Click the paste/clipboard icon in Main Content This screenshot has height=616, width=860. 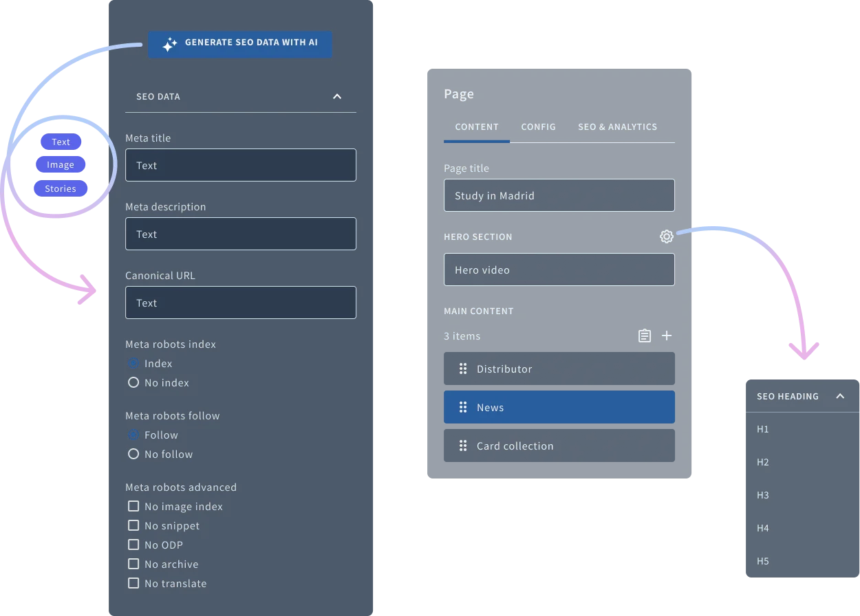point(644,335)
